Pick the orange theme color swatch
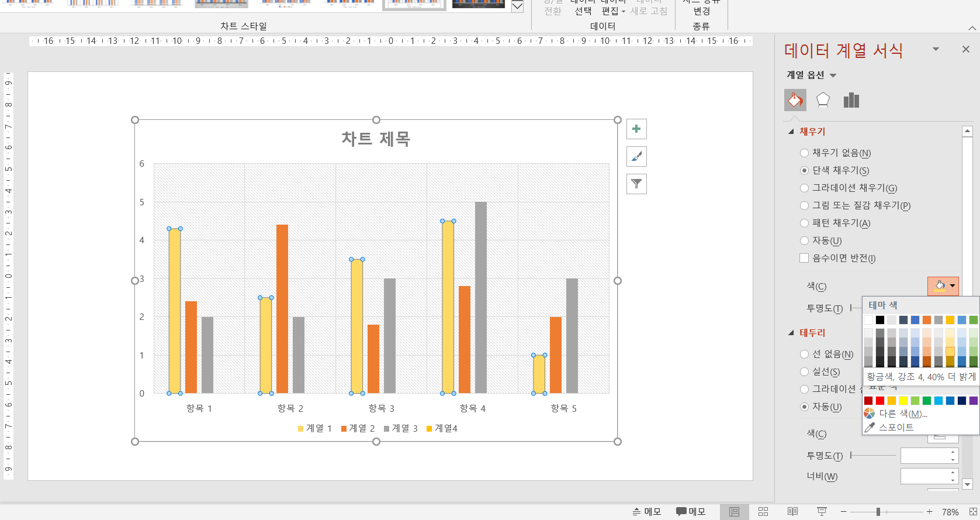 coord(927,320)
